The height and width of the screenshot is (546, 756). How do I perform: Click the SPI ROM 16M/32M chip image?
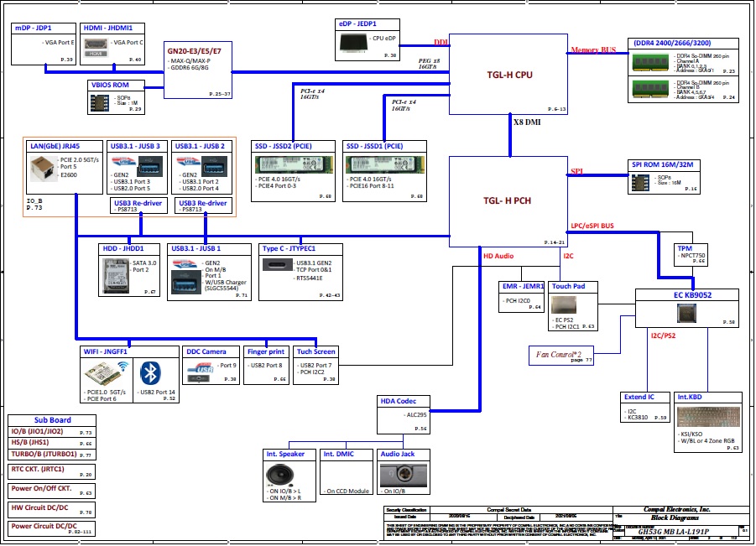pos(639,182)
